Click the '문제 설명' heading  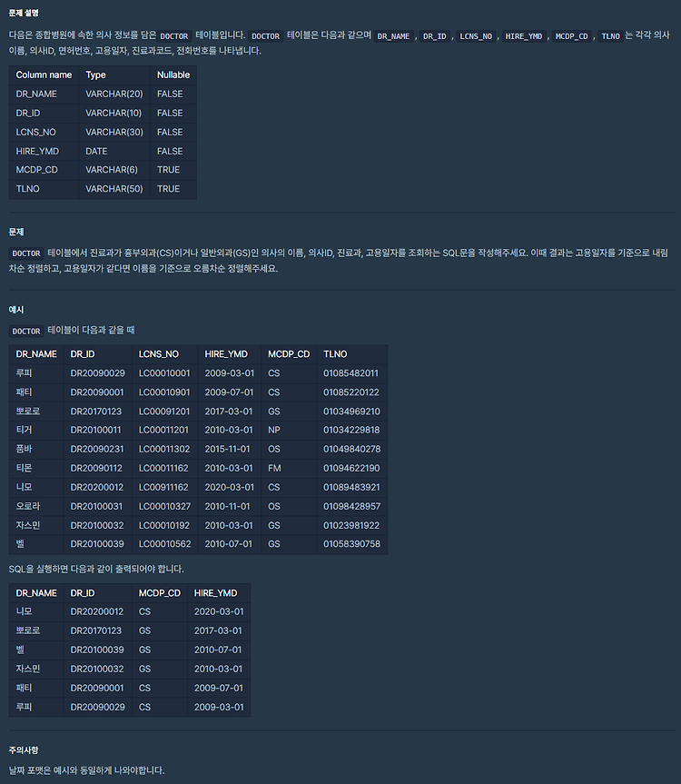coord(24,13)
